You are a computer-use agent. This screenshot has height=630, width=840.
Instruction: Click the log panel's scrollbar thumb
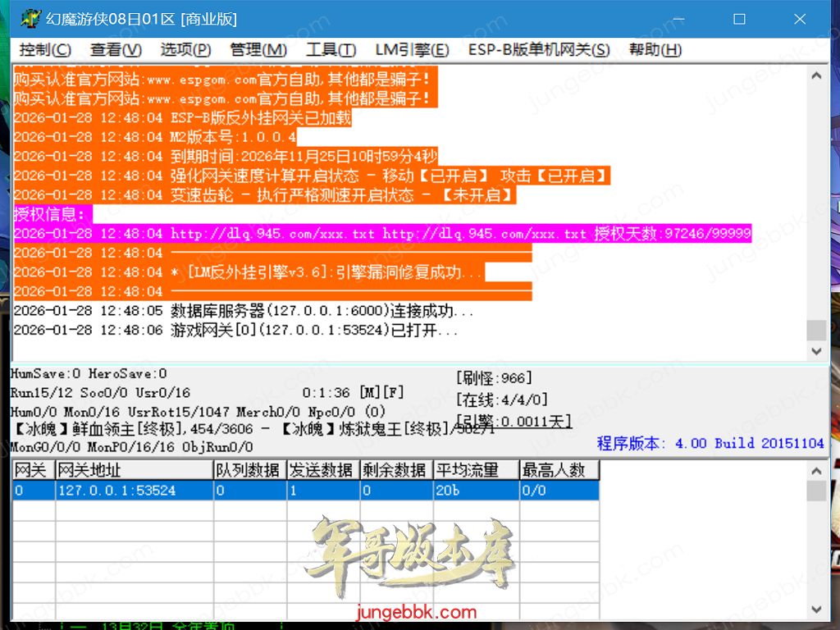click(816, 330)
